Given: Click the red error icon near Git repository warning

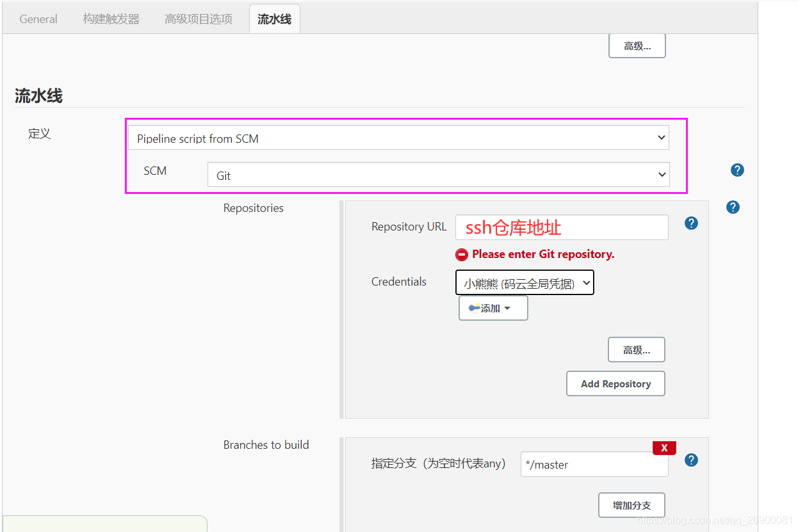Looking at the screenshot, I should click(x=462, y=254).
